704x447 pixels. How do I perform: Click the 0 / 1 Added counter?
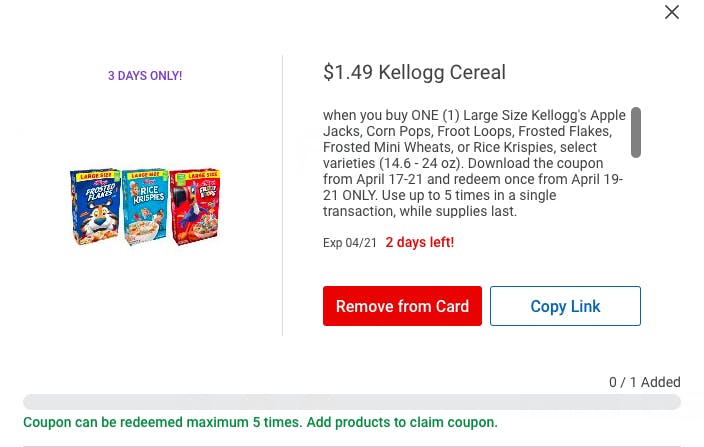pos(644,382)
